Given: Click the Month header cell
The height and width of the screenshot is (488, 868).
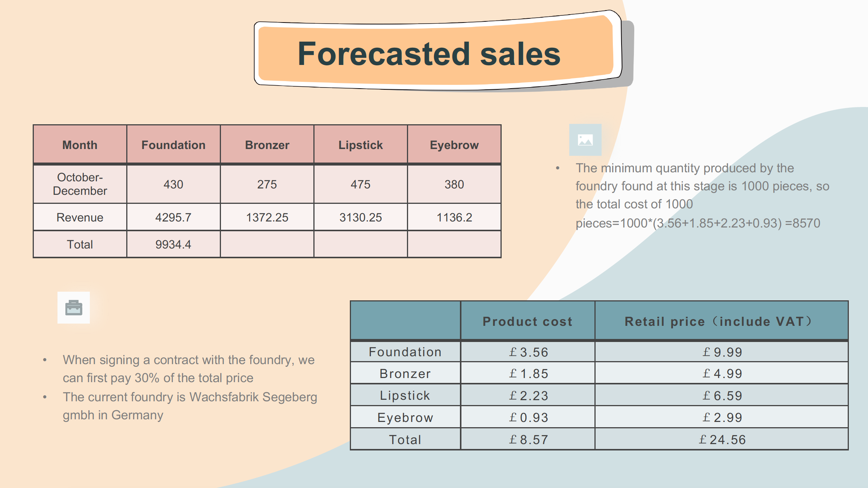Looking at the screenshot, I should coord(80,145).
